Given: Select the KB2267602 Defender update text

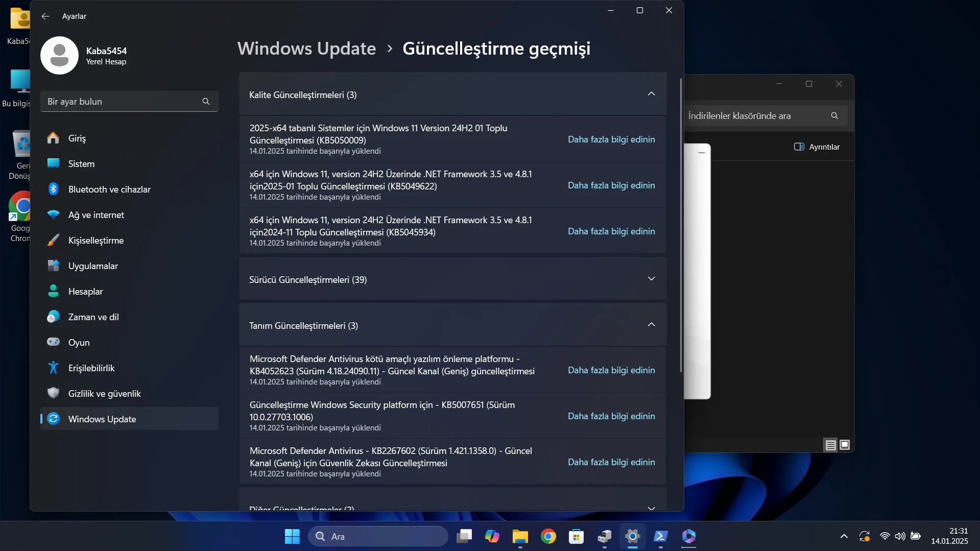Looking at the screenshot, I should [391, 457].
